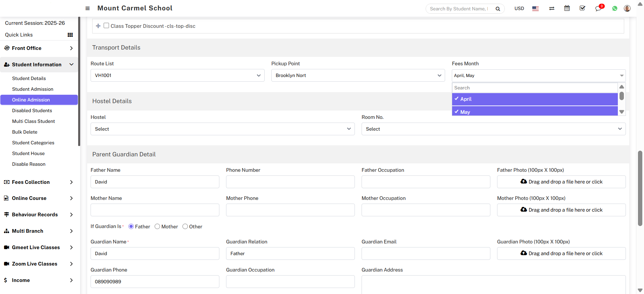Open the Pickup Point dropdown

click(x=358, y=75)
